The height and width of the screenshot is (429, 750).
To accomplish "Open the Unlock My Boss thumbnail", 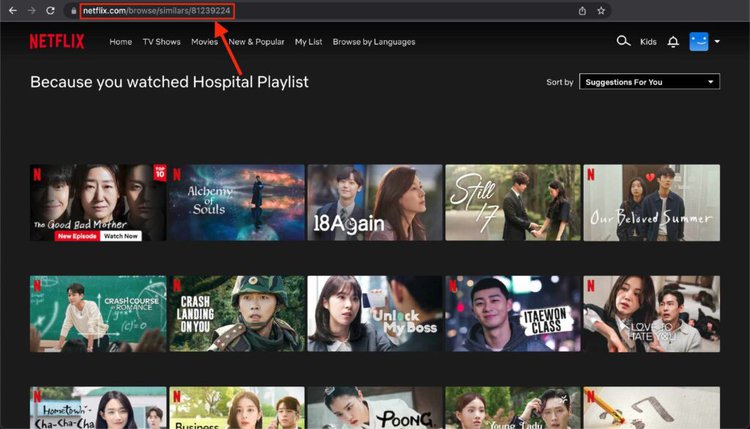I will coord(375,314).
